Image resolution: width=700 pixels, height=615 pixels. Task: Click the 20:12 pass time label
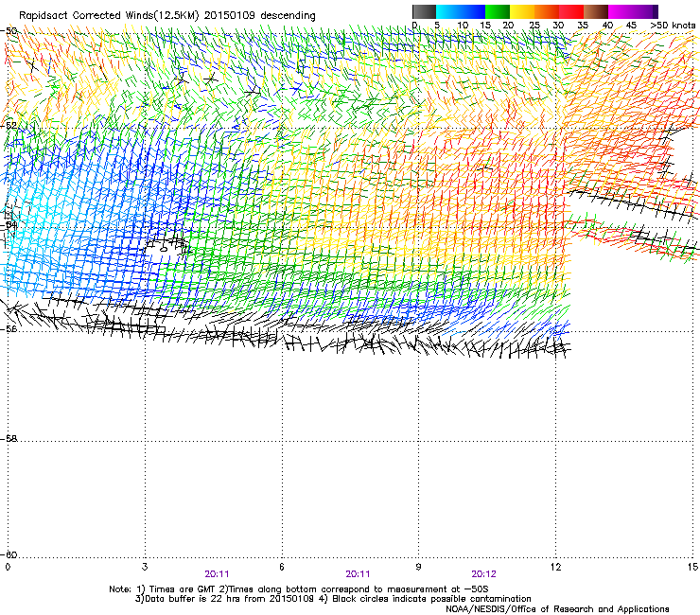tap(484, 574)
